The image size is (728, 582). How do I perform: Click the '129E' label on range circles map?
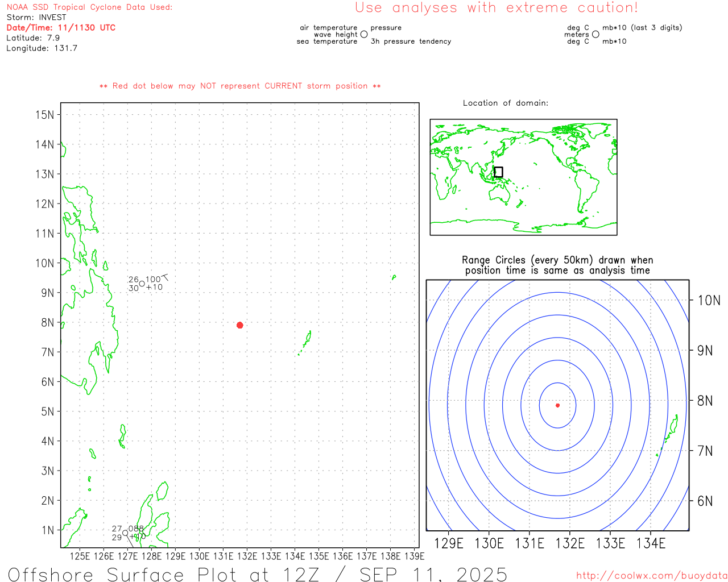(448, 543)
